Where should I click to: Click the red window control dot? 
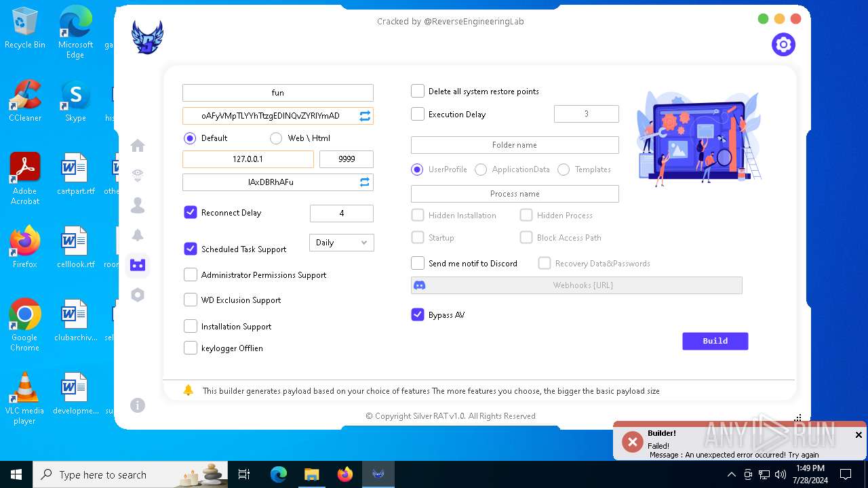(x=796, y=19)
